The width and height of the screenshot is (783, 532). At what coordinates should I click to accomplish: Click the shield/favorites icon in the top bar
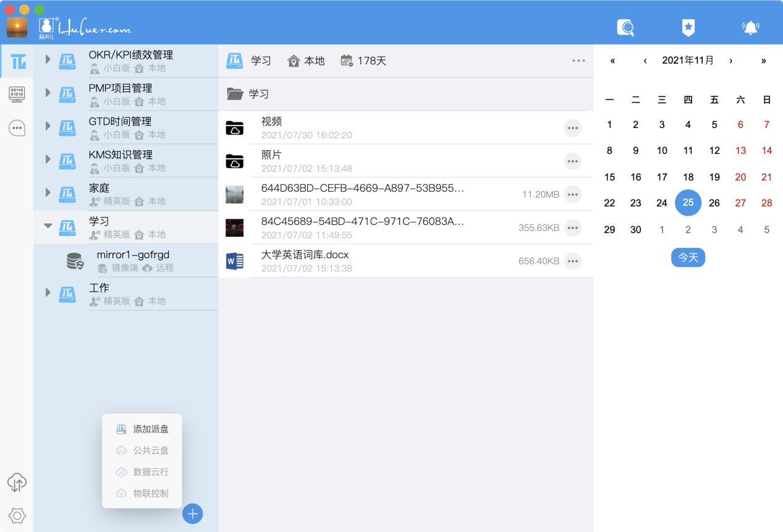688,27
